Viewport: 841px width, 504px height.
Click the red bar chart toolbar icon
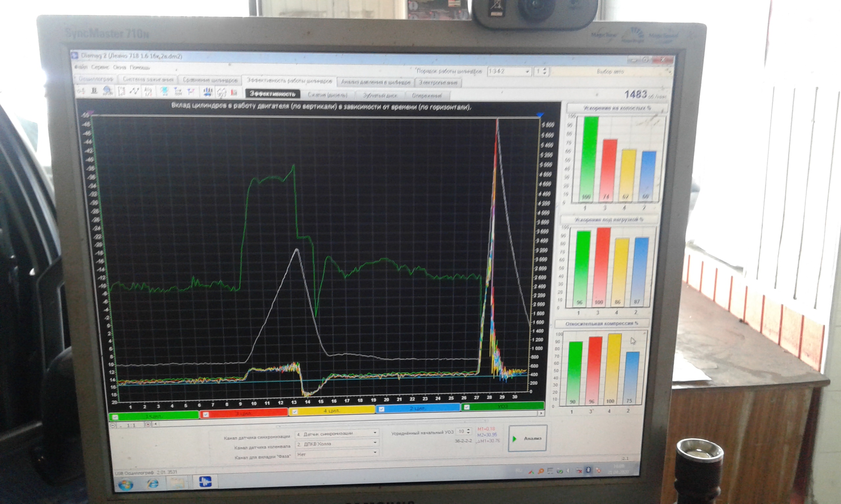click(x=234, y=93)
